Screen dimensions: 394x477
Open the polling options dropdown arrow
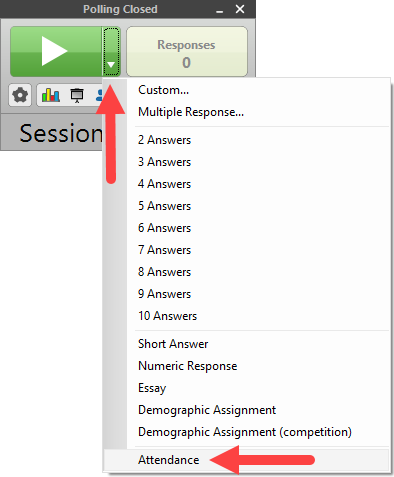[x=111, y=52]
